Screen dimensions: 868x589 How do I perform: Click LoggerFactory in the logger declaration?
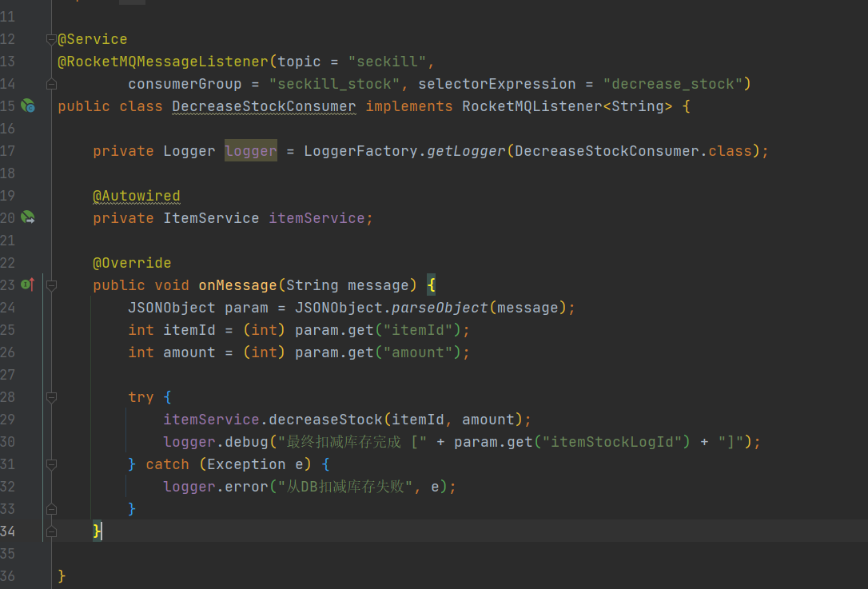(x=360, y=151)
